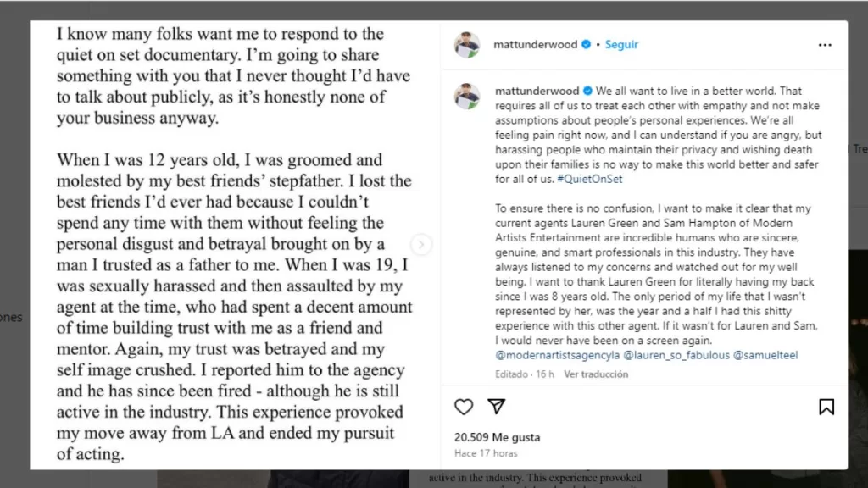Click the Hace 17 horas timestamp
Viewport: 868px width, 488px height.
[x=487, y=453]
